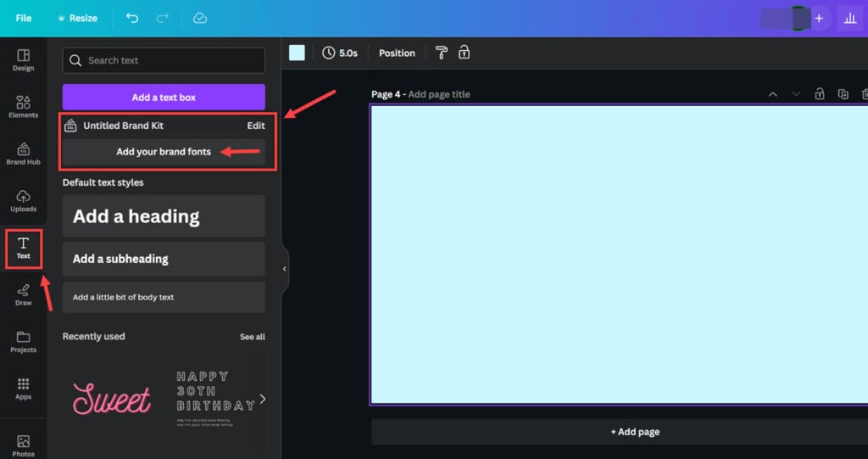
Task: Duplicate page 4 icon
Action: (x=843, y=94)
